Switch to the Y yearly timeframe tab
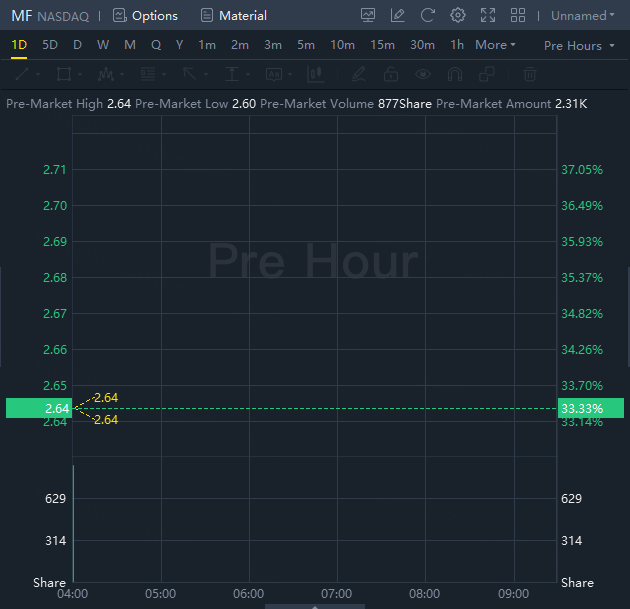This screenshot has height=609, width=630. click(x=180, y=45)
